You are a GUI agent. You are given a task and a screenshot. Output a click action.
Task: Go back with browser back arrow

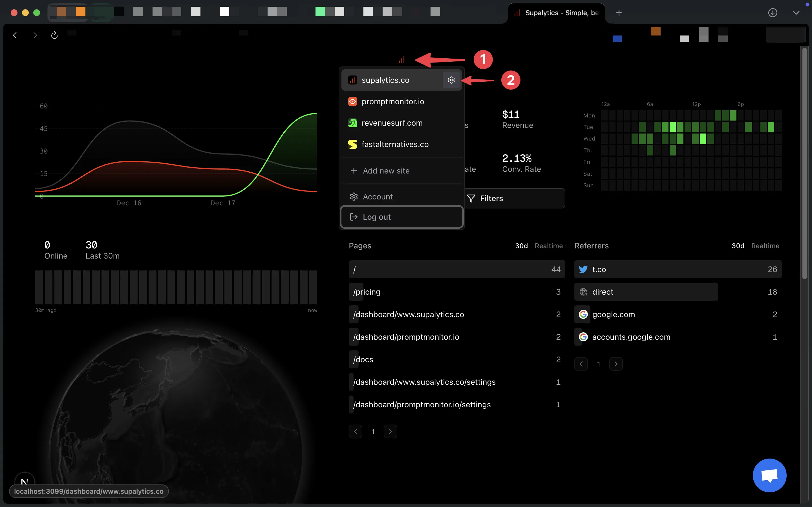[15, 35]
